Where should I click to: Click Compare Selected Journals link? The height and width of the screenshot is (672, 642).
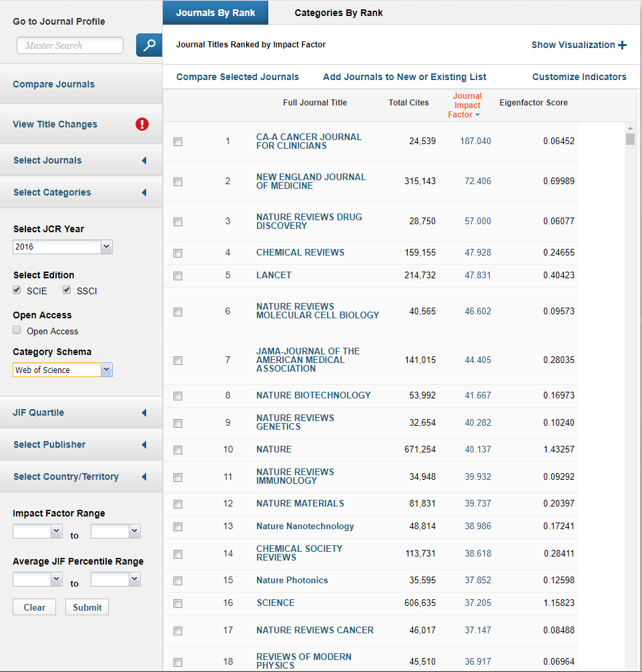coord(238,77)
